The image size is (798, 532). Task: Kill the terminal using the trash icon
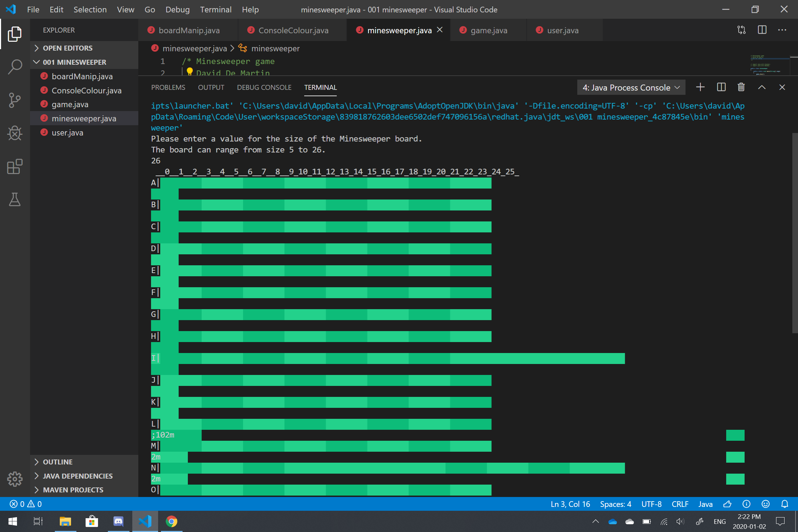click(741, 87)
